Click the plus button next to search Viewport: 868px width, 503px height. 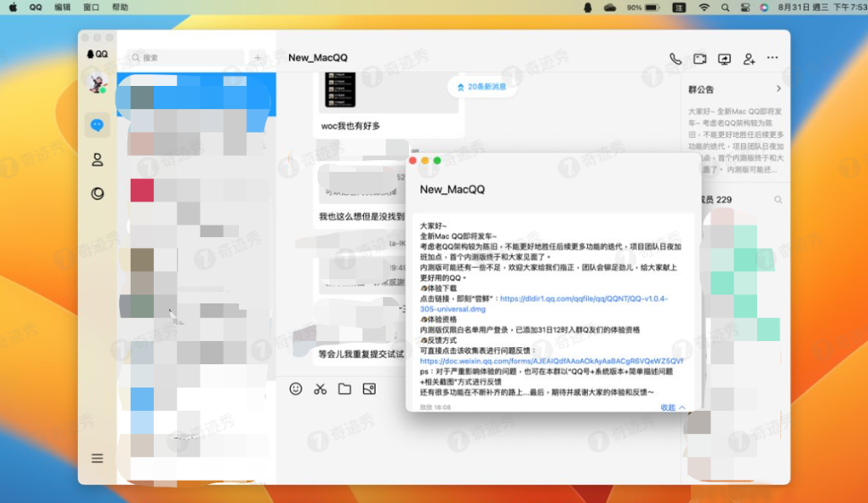coord(258,57)
